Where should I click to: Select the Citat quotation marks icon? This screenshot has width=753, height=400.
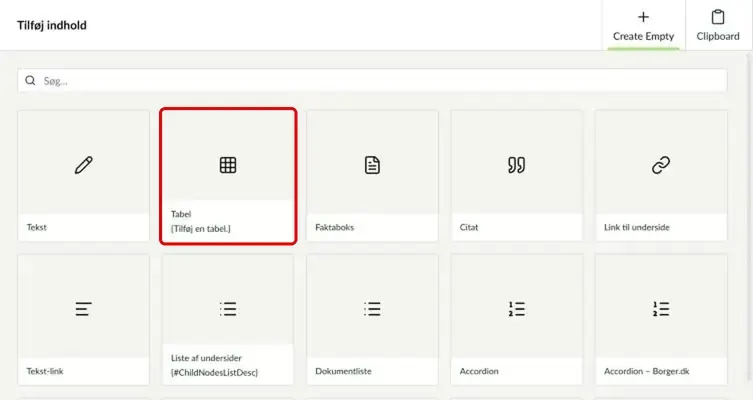coord(516,165)
